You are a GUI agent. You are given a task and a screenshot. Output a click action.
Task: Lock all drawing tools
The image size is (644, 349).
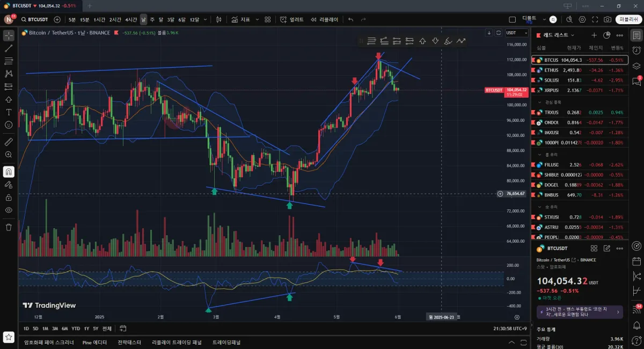click(x=9, y=197)
